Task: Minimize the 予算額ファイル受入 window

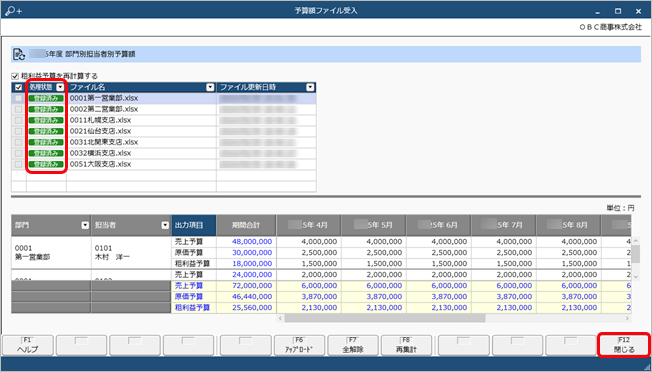Action: pos(598,11)
